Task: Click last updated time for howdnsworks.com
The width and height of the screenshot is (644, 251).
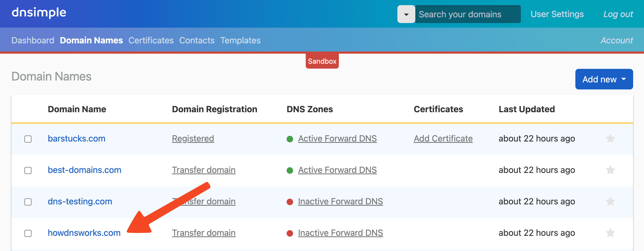Action: [x=537, y=233]
